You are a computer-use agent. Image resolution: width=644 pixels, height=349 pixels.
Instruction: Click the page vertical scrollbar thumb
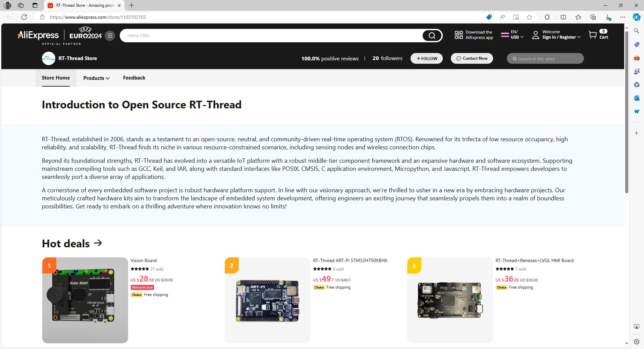click(x=627, y=112)
